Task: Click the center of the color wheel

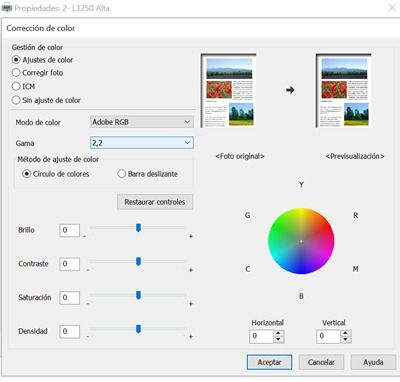Action: point(301,241)
